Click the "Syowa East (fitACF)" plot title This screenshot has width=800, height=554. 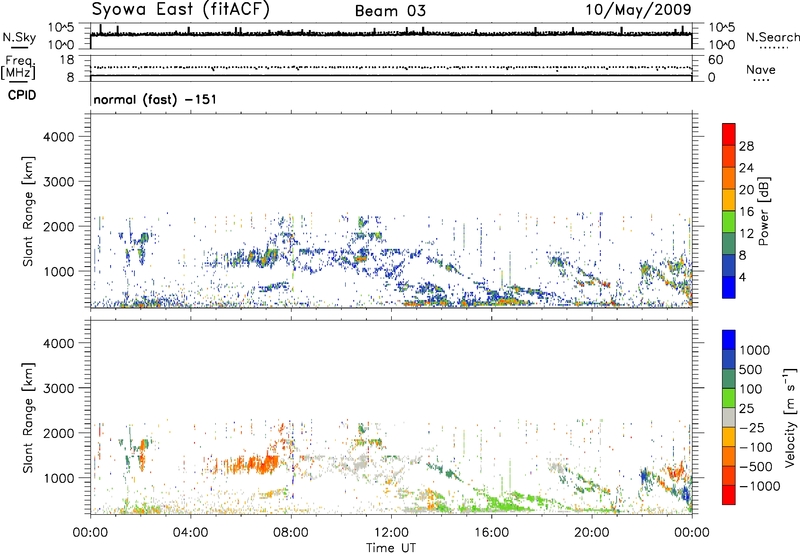pyautogui.click(x=180, y=9)
